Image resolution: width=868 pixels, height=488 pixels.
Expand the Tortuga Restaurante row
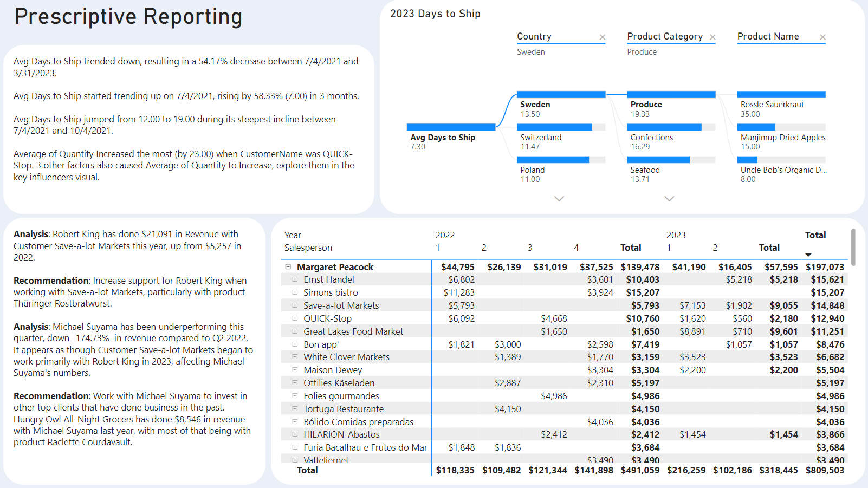295,409
